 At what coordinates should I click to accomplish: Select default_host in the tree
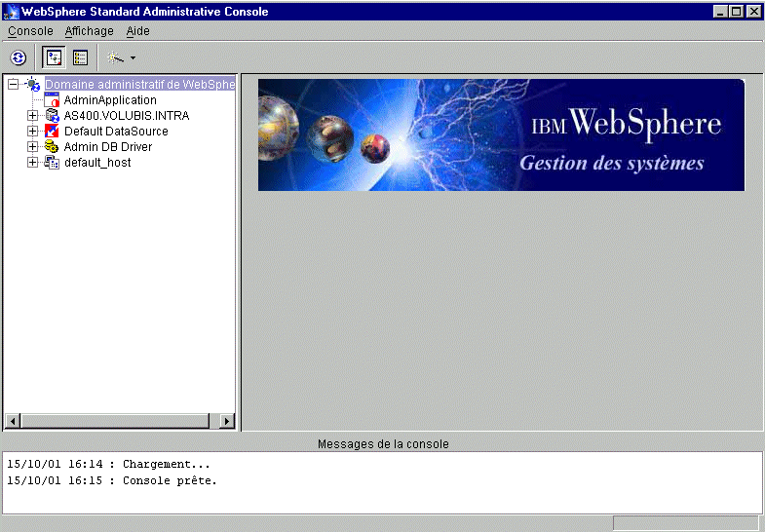97,163
